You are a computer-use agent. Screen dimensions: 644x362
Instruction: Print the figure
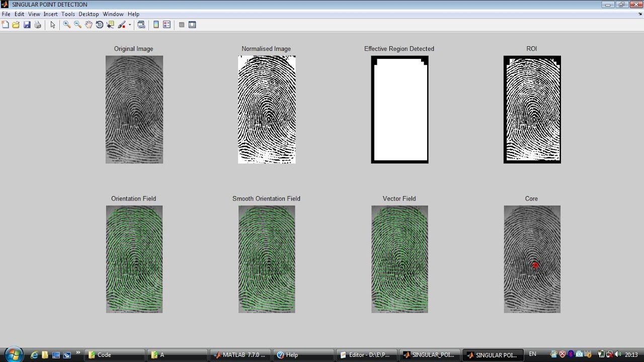coord(38,25)
